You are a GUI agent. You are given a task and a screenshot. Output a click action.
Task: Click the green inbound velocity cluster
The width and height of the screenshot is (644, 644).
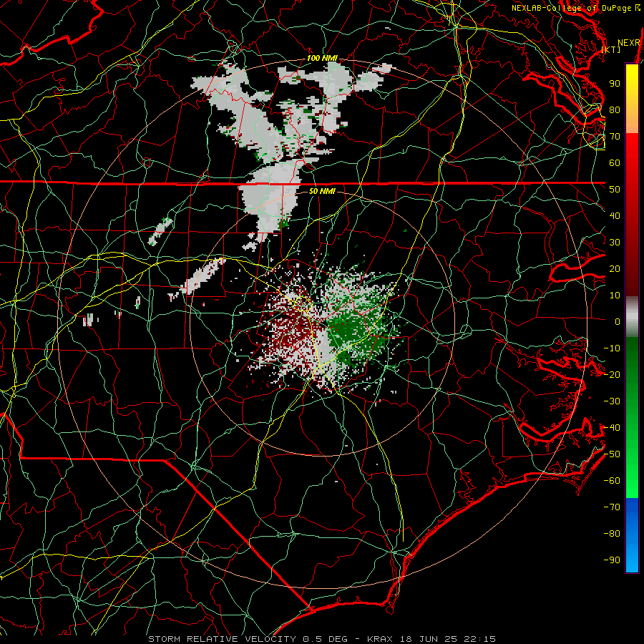tap(356, 331)
